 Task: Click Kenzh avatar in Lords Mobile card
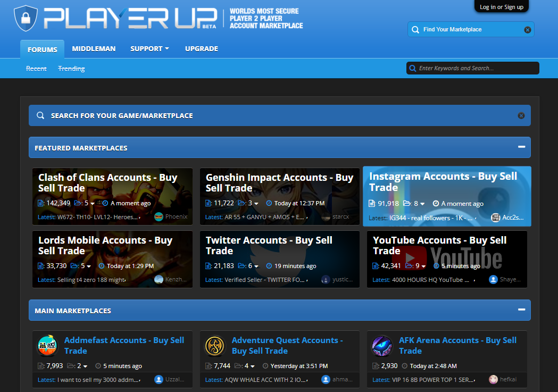click(159, 280)
